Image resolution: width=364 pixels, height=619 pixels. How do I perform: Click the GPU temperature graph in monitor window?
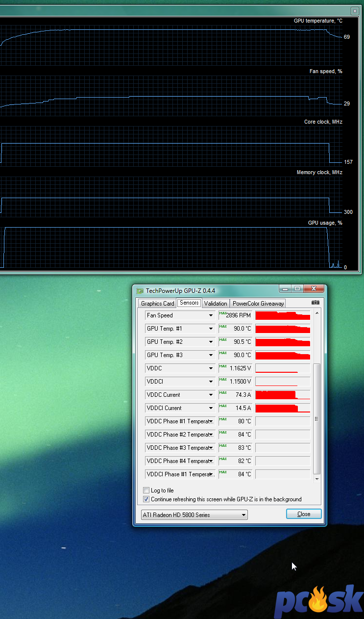tap(171, 45)
